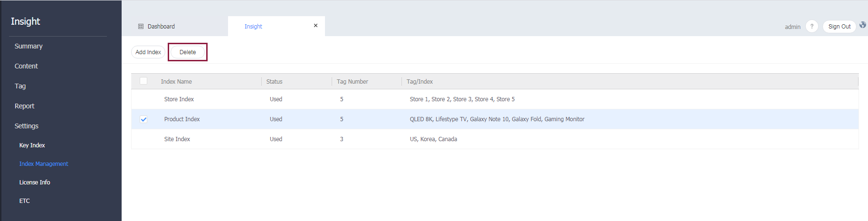Select Index Management submenu item
Viewport: 868px width, 221px height.
tap(44, 164)
